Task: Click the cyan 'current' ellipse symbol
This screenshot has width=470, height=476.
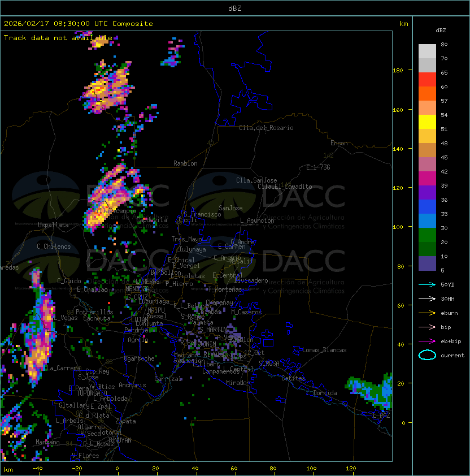Action: (x=427, y=355)
